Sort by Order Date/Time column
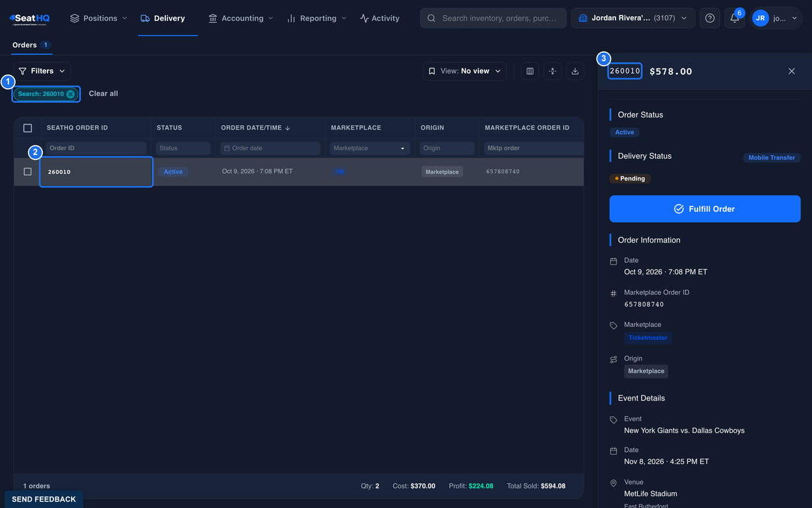This screenshot has height=508, width=812. click(256, 128)
